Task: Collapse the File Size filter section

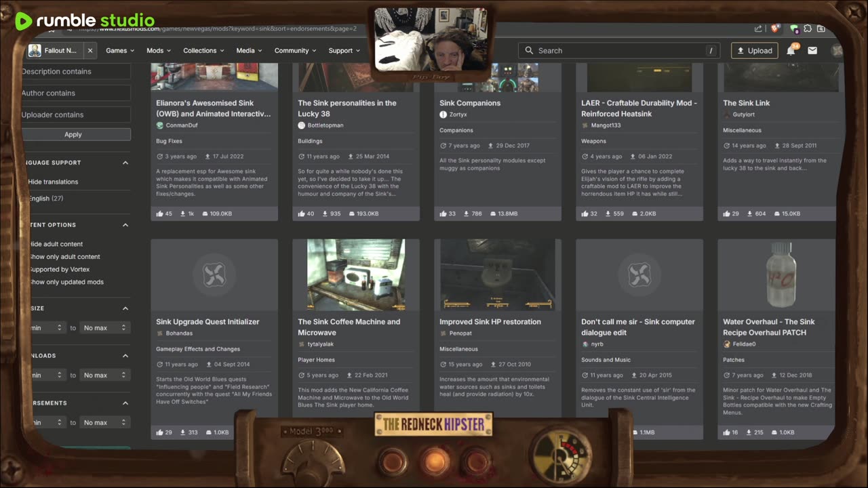Action: (125, 308)
